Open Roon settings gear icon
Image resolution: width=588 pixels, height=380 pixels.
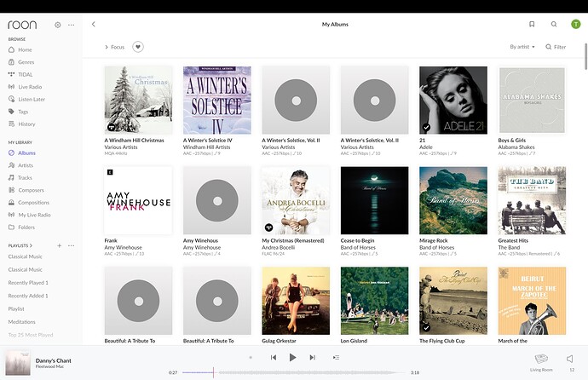(x=57, y=25)
